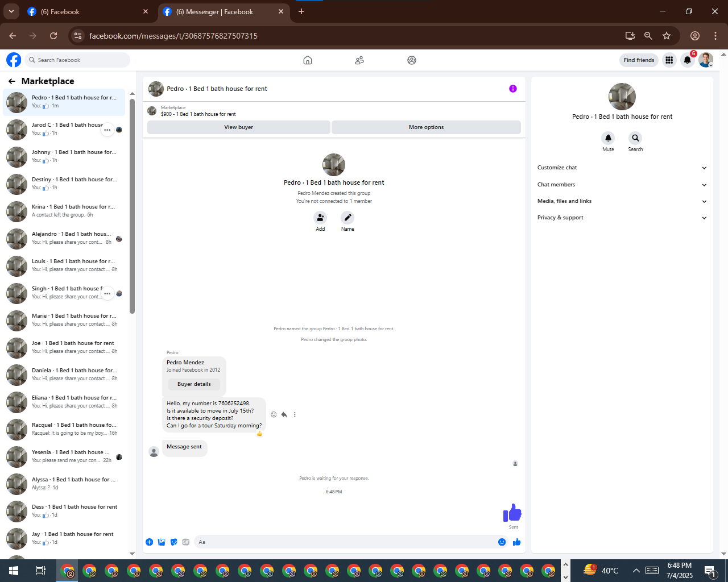Open browser zoom control
The image size is (728, 582).
(648, 36)
